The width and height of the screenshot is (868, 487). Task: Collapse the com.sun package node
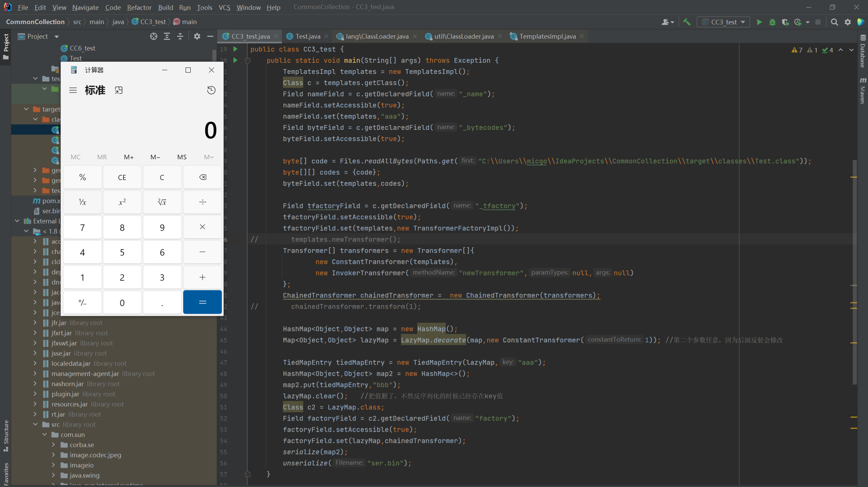pos(44,434)
